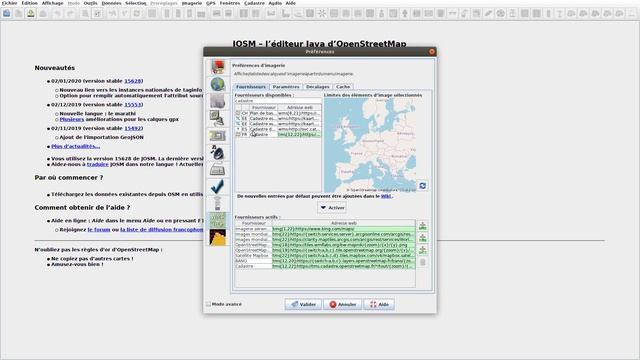The width and height of the screenshot is (640, 360).
Task: Open the blue checkmark validator preferences icon
Action: click(218, 187)
